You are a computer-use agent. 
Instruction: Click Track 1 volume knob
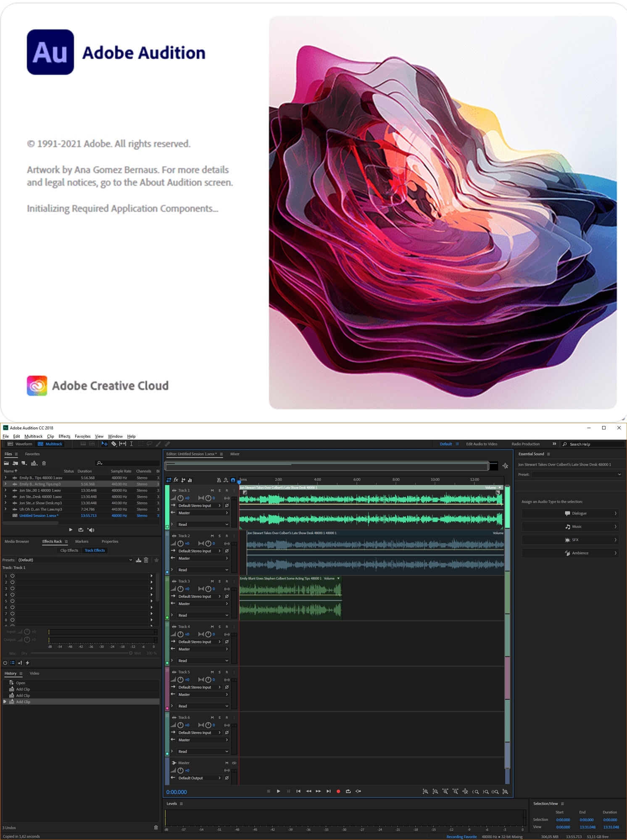[x=180, y=498]
